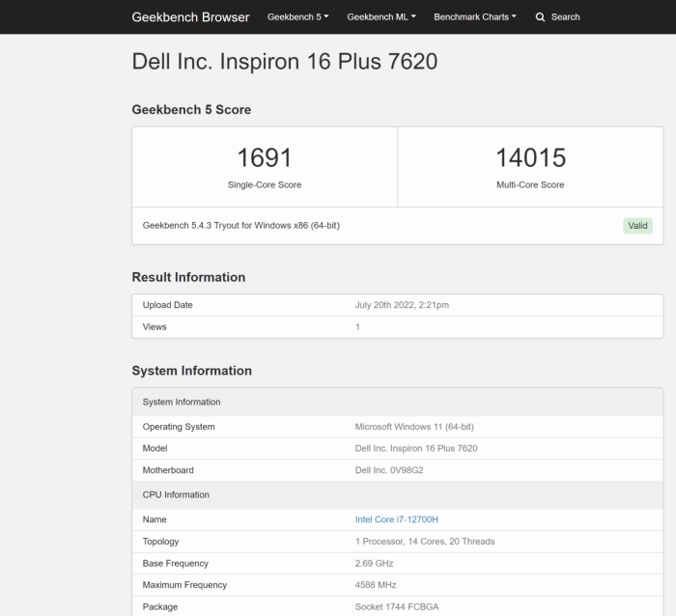Click the Base Frequency value 2.69 GHz
Image resolution: width=676 pixels, height=616 pixels.
pyautogui.click(x=375, y=563)
